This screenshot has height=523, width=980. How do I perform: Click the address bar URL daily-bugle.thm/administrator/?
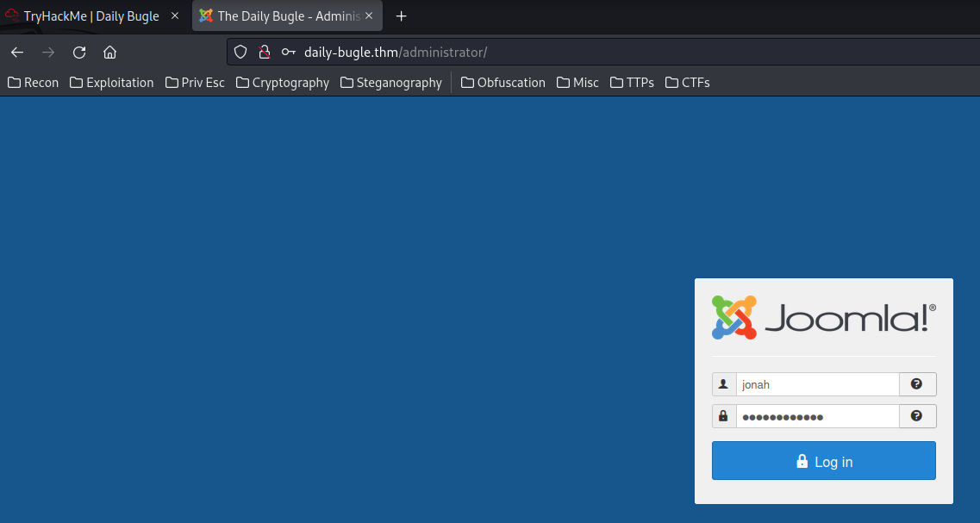coord(395,52)
